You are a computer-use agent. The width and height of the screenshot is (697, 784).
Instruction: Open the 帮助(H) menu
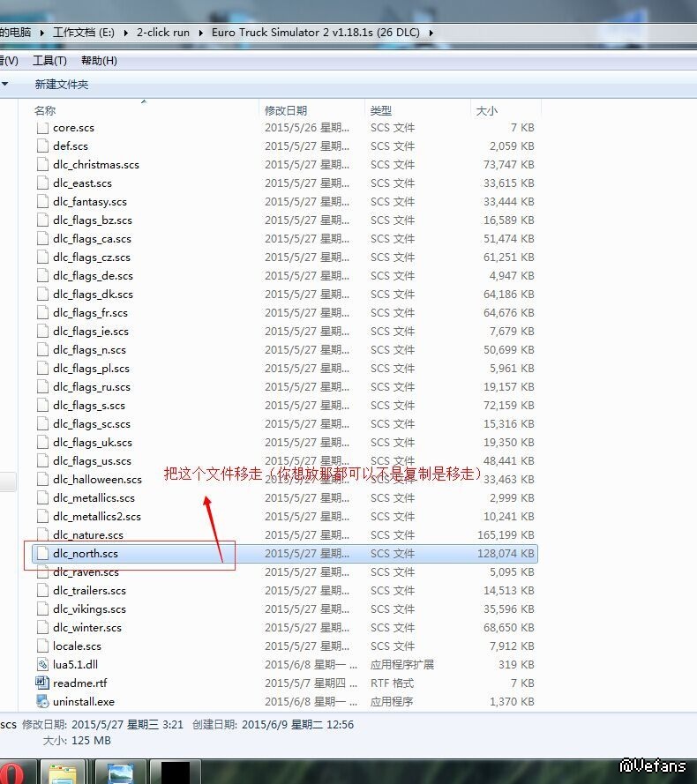tap(99, 61)
